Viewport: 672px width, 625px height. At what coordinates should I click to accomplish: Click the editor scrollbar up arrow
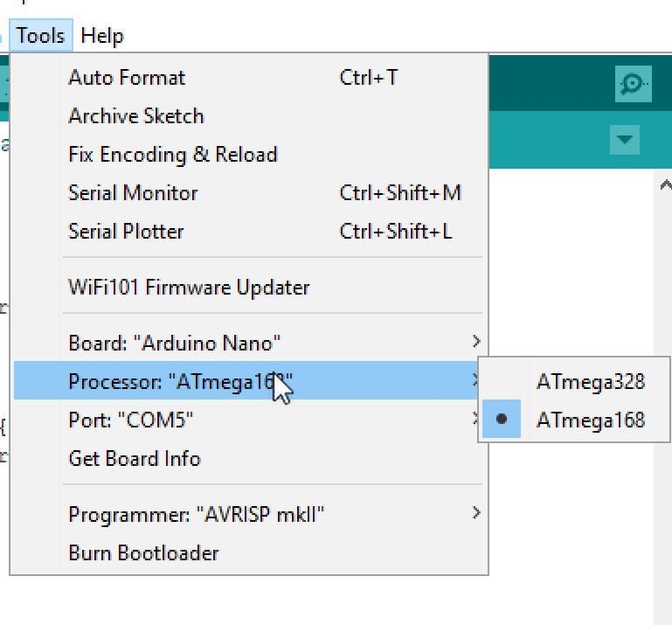[665, 184]
